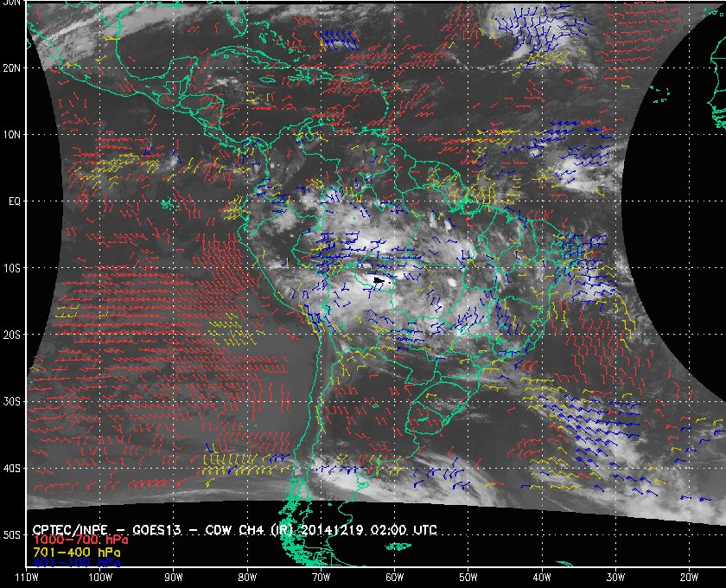
Task: Select the 40W longitude label
Action: [x=542, y=578]
